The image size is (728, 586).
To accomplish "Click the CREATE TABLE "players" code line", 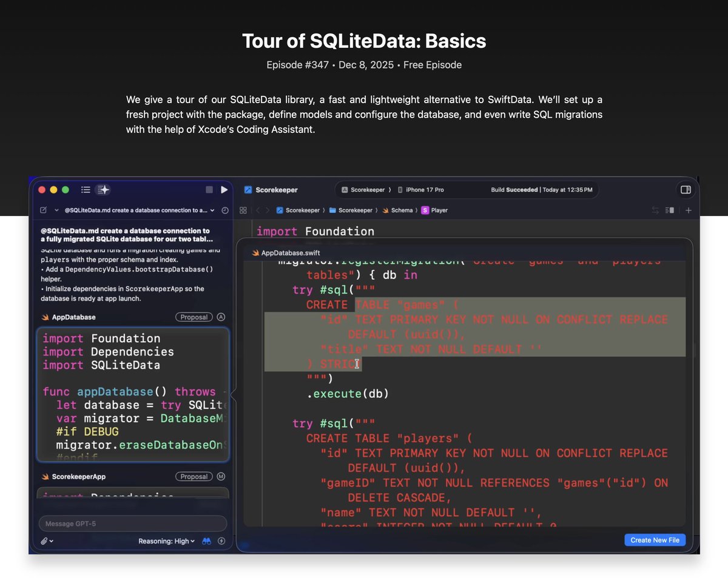I will 389,438.
